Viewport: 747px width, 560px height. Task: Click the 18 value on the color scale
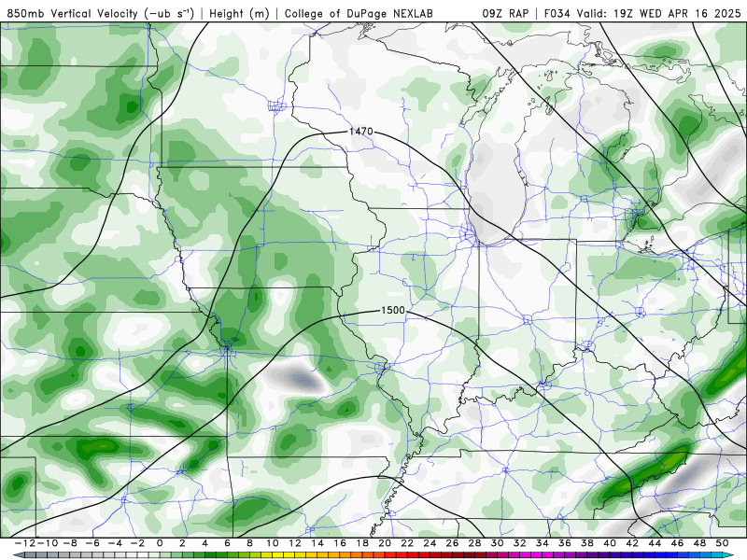click(x=362, y=543)
